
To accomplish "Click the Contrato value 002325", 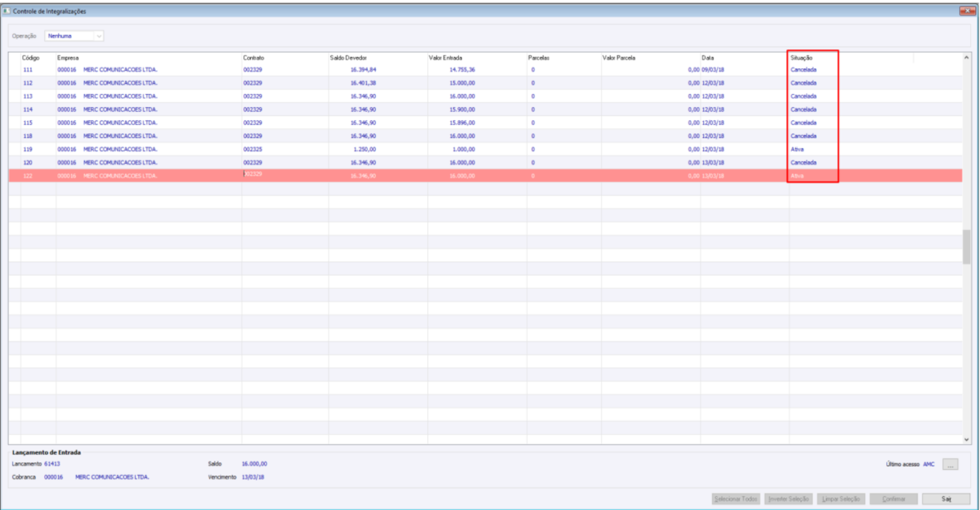I will point(252,149).
